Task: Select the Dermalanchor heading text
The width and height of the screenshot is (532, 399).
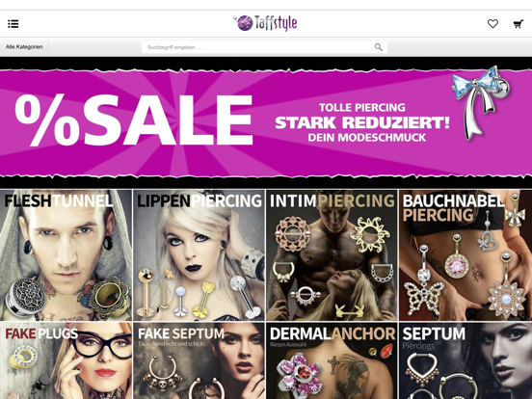Action: coord(332,333)
